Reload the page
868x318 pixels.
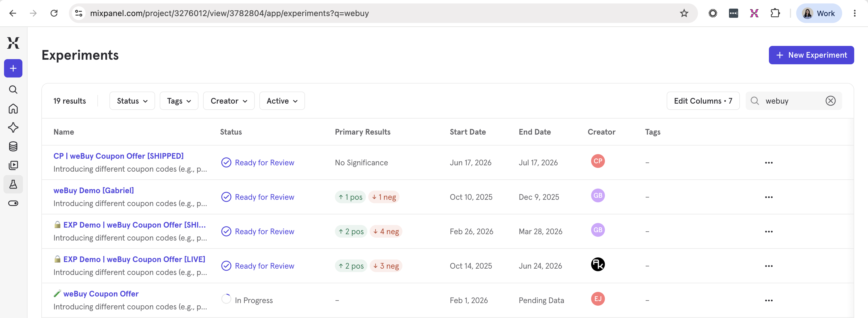pos(54,13)
